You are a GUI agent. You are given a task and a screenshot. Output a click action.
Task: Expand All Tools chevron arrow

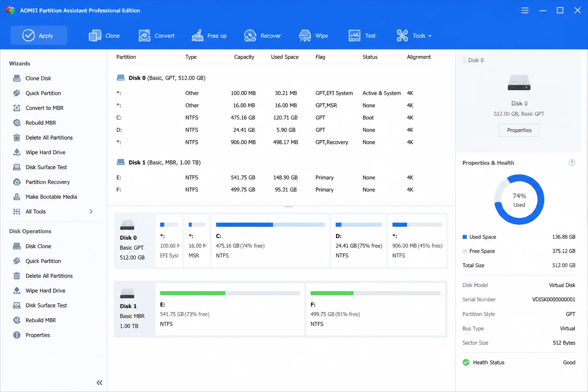[x=91, y=211]
